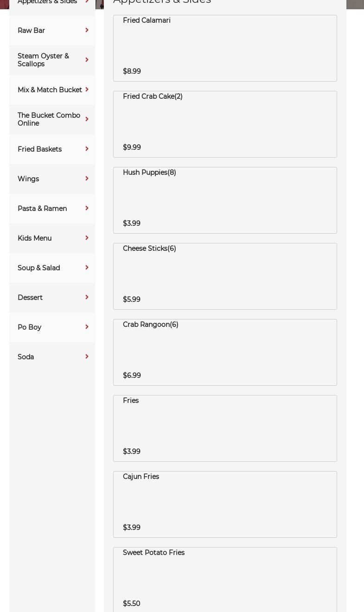Click the chevron next to Kids Menu
Viewport: 364px width, 612px height.
pyautogui.click(x=87, y=238)
